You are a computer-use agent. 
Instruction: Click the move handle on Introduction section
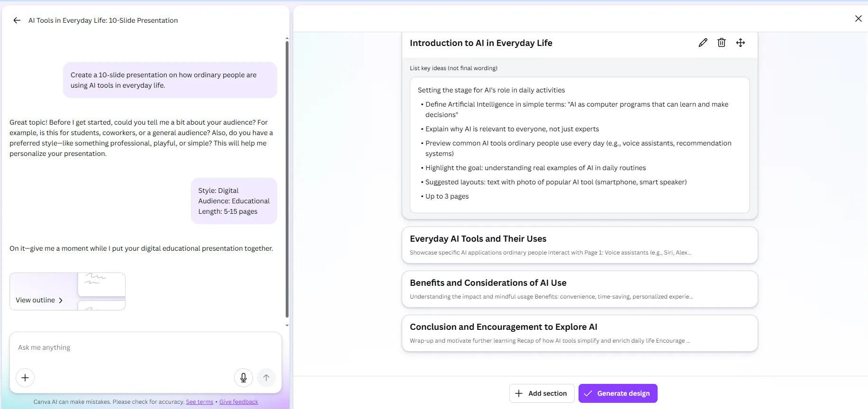(x=740, y=43)
